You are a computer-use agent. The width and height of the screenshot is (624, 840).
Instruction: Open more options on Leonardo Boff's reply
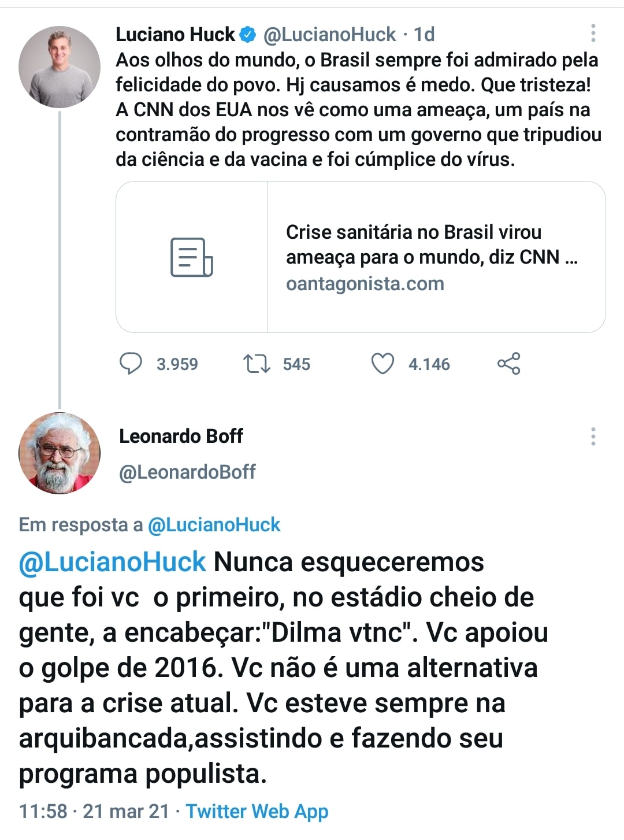coord(593,436)
